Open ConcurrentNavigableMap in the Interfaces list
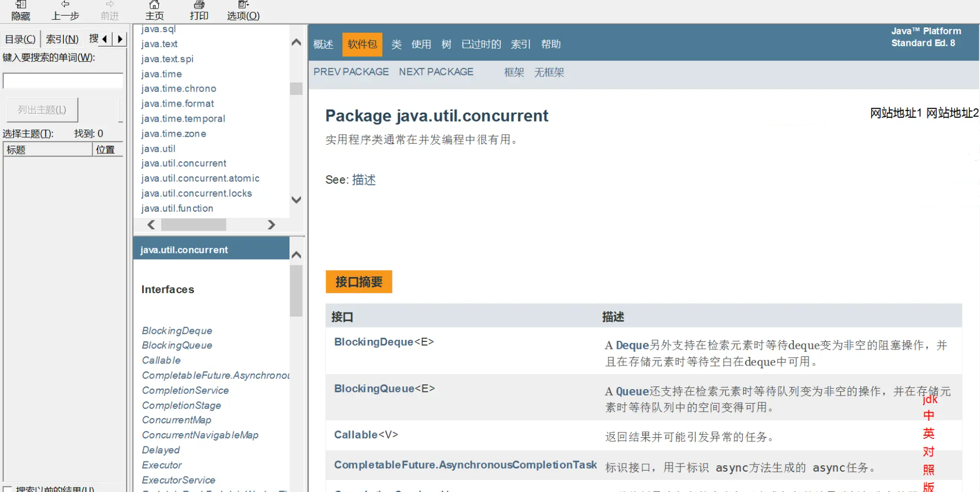The image size is (980, 492). coord(200,435)
